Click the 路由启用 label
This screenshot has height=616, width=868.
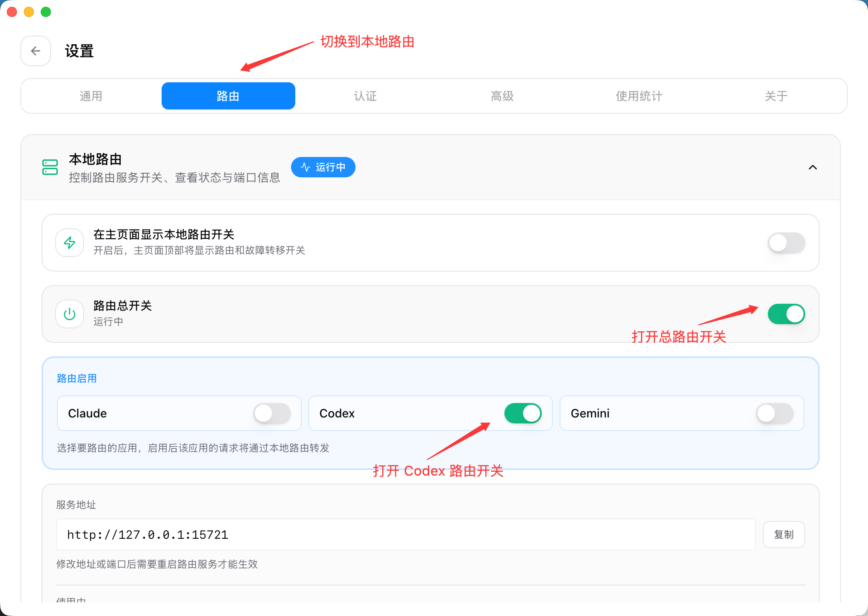77,378
